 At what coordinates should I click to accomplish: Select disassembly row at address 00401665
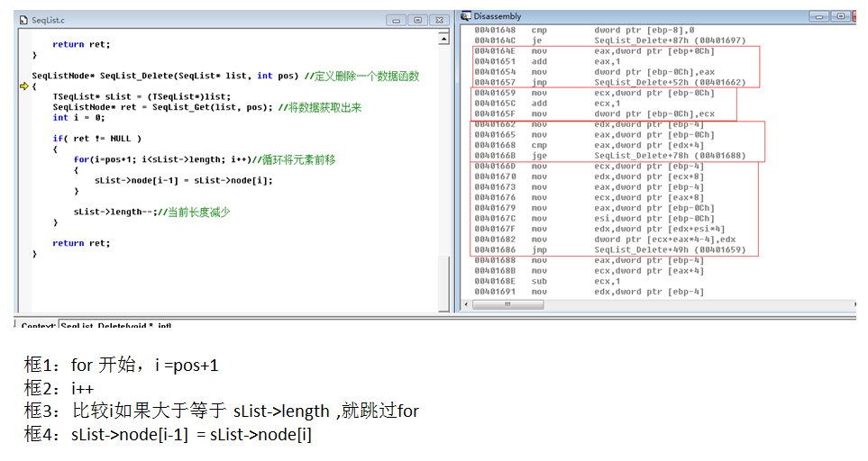coord(595,135)
